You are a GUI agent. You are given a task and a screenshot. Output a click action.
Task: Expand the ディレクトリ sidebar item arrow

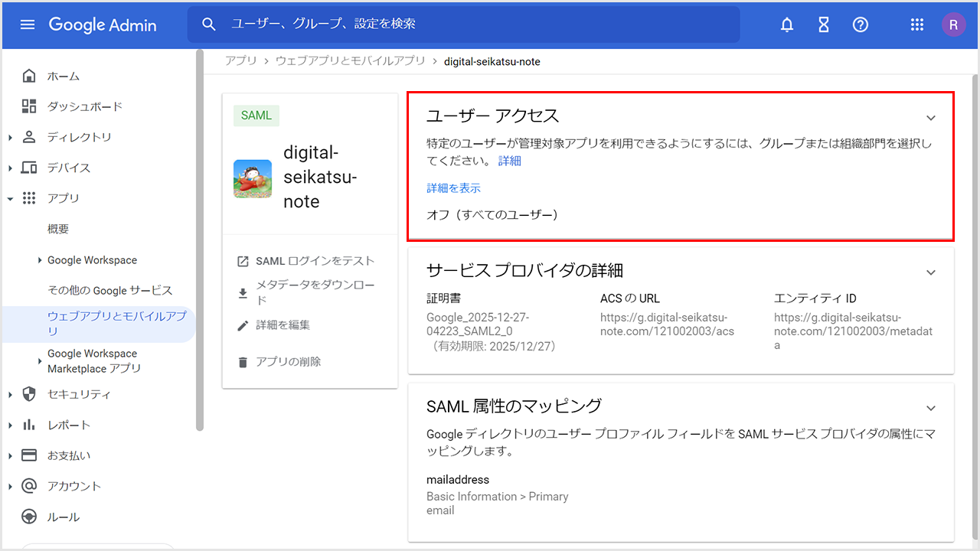tap(10, 138)
